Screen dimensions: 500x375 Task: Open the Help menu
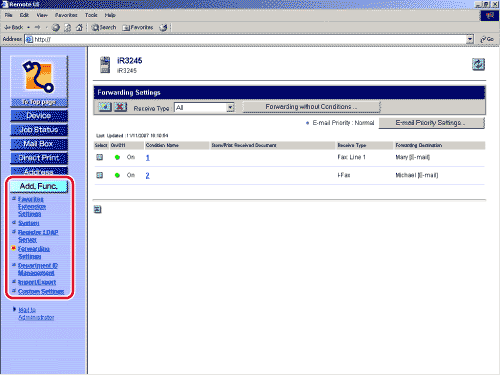tap(110, 15)
